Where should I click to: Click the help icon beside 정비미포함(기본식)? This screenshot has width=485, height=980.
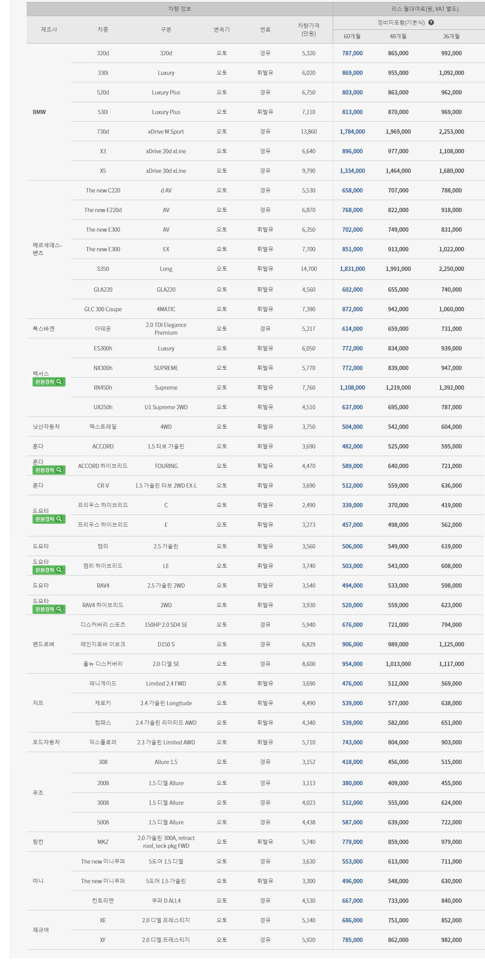point(431,22)
